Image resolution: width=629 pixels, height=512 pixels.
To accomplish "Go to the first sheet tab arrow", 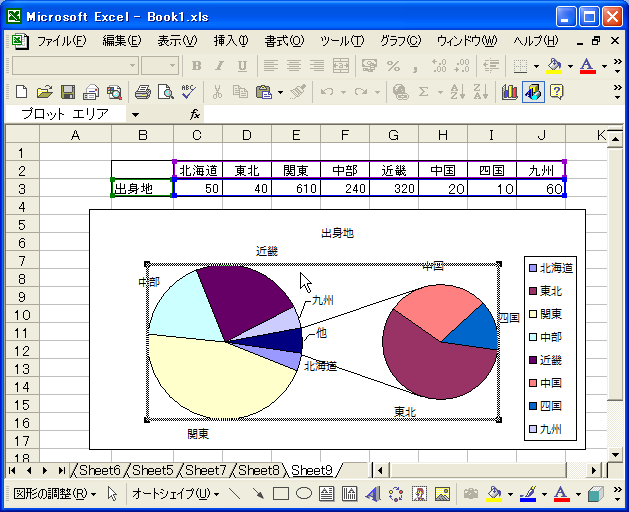I will [12, 470].
